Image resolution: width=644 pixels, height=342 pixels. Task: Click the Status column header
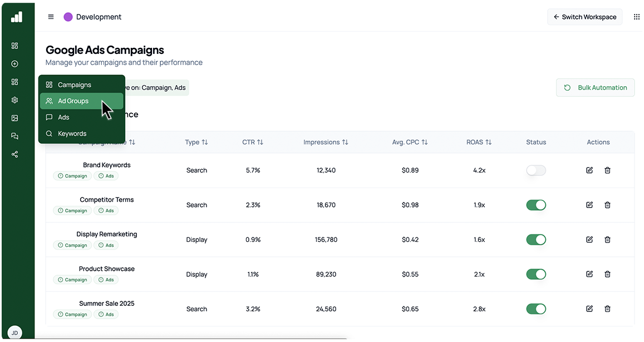536,142
